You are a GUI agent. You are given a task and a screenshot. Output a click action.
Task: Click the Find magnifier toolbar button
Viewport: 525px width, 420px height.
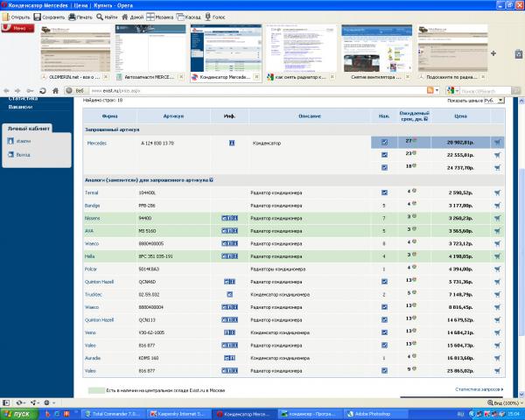pos(107,17)
